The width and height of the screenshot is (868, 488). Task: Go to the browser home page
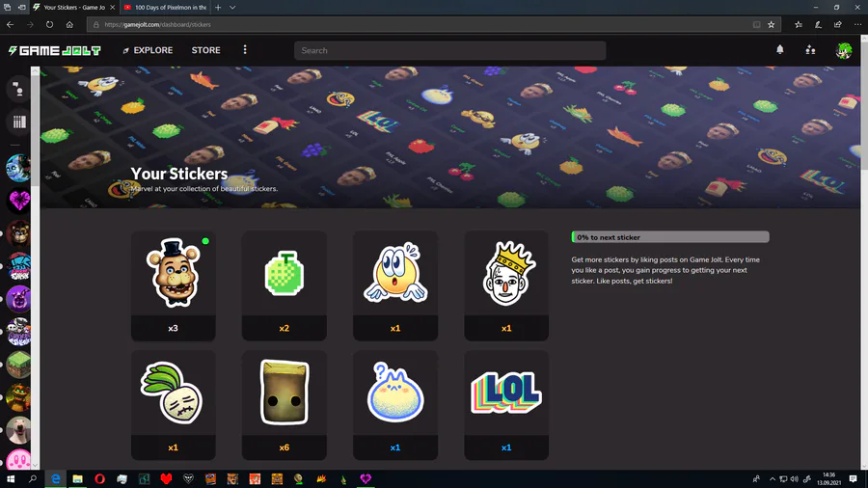tap(69, 24)
